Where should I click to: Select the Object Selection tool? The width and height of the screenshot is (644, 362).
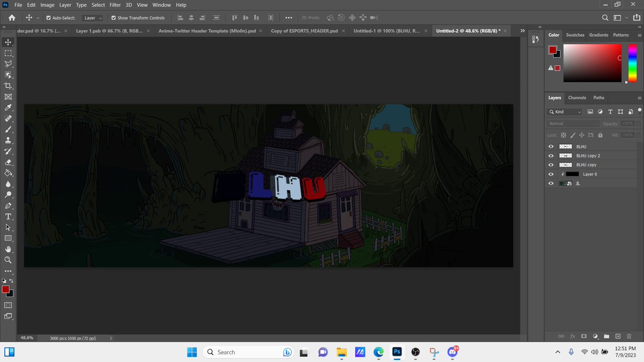tap(9, 75)
